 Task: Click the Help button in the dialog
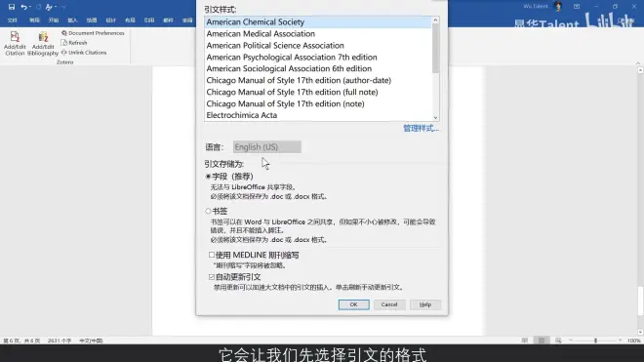pyautogui.click(x=425, y=304)
